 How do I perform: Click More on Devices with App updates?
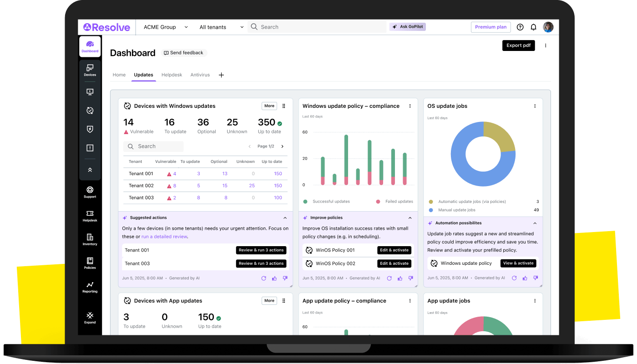(x=269, y=301)
